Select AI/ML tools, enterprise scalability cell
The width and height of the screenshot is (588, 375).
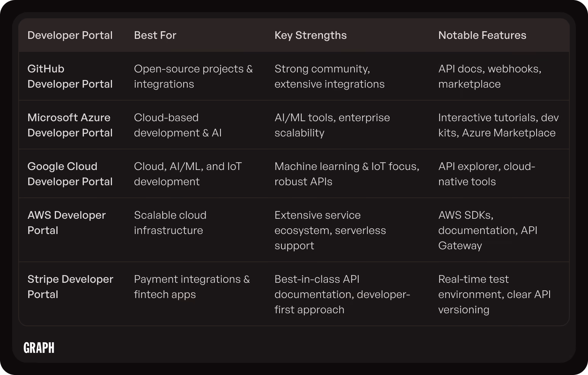pyautogui.click(x=332, y=125)
